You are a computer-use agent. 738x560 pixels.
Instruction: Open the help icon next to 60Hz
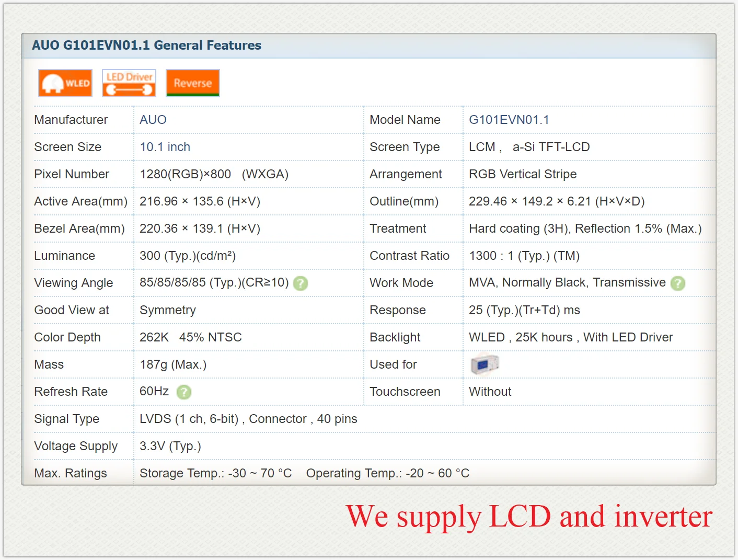coord(184,392)
